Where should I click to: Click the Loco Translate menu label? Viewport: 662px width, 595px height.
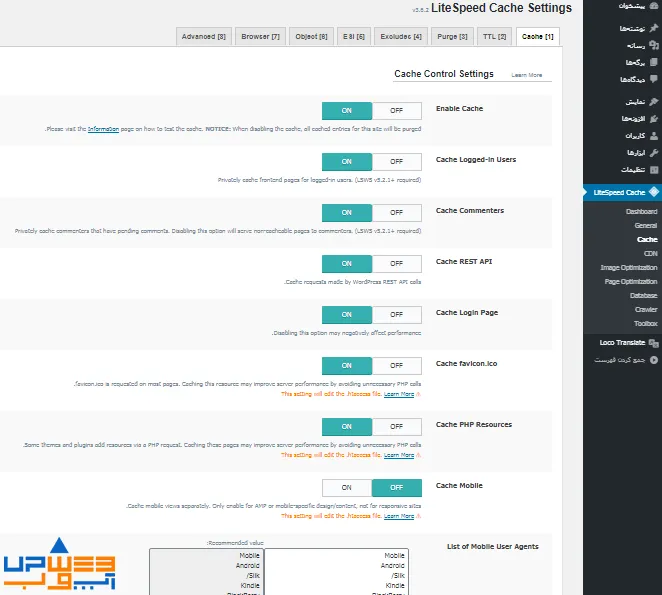coord(622,342)
